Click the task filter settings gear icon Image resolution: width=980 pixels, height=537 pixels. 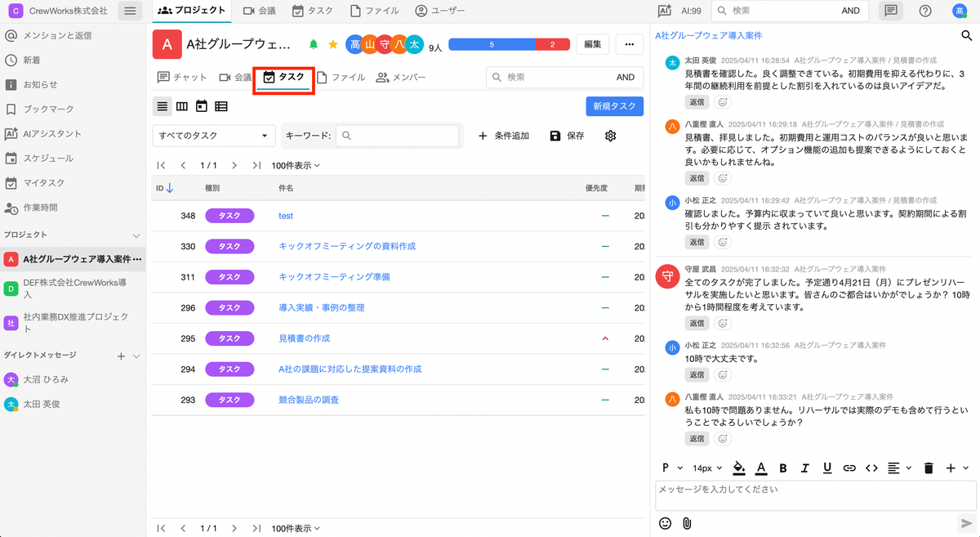[610, 136]
